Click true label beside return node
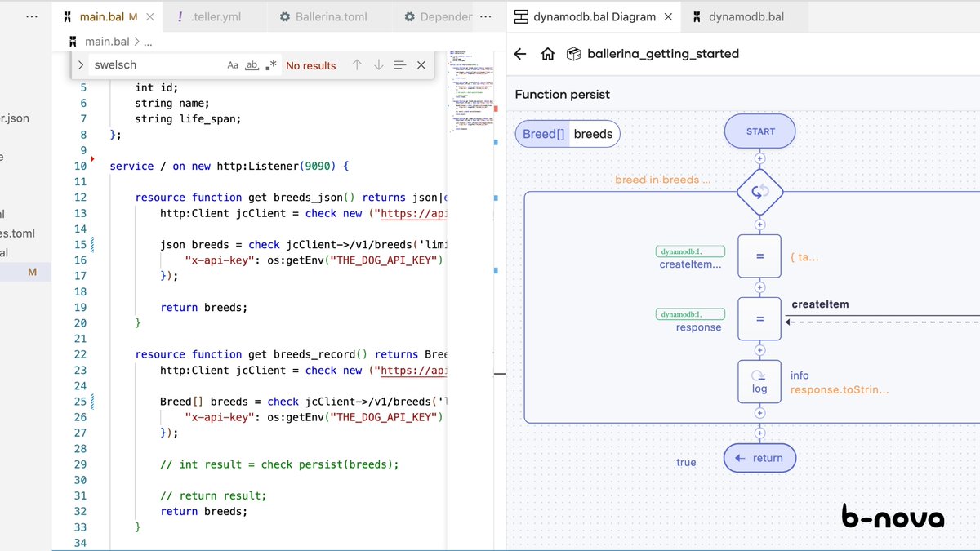Screen dimensions: 980x551 point(686,463)
